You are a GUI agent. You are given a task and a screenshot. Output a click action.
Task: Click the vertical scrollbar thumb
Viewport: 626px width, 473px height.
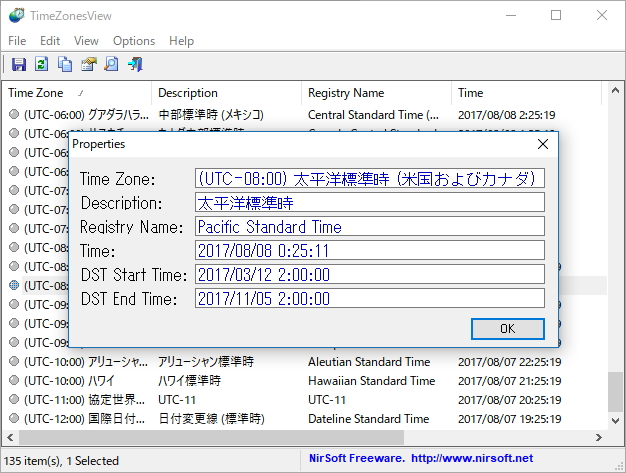(x=615, y=392)
